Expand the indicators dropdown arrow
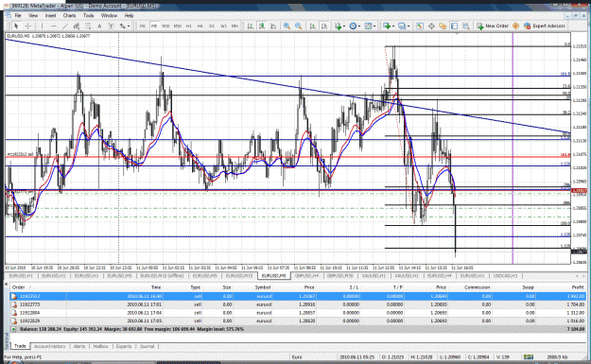Image resolution: width=591 pixels, height=364 pixels. [344, 26]
